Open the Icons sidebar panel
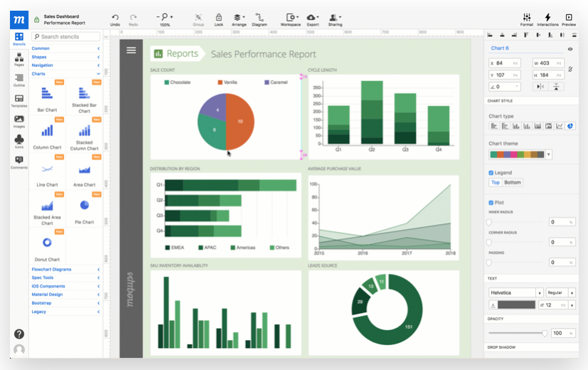Screen dimensions: 588x370 coord(19,142)
